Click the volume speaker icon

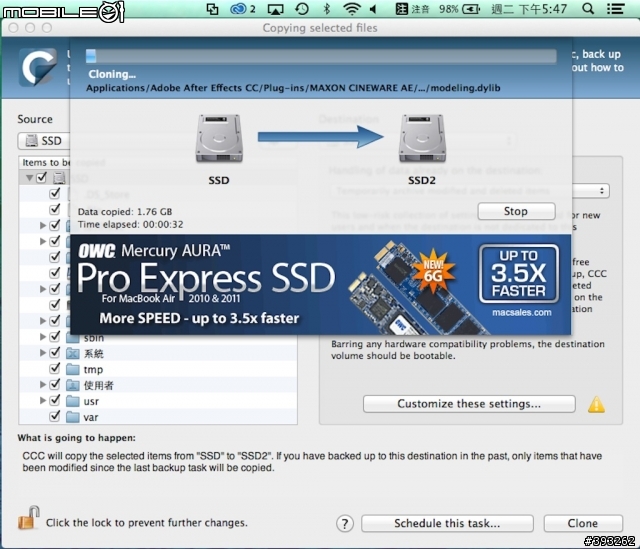pyautogui.click(x=373, y=9)
